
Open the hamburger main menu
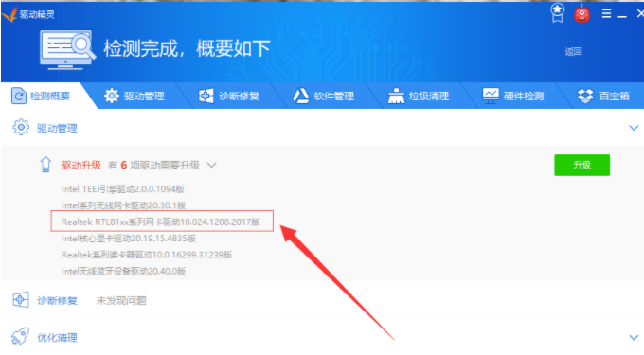click(x=606, y=13)
